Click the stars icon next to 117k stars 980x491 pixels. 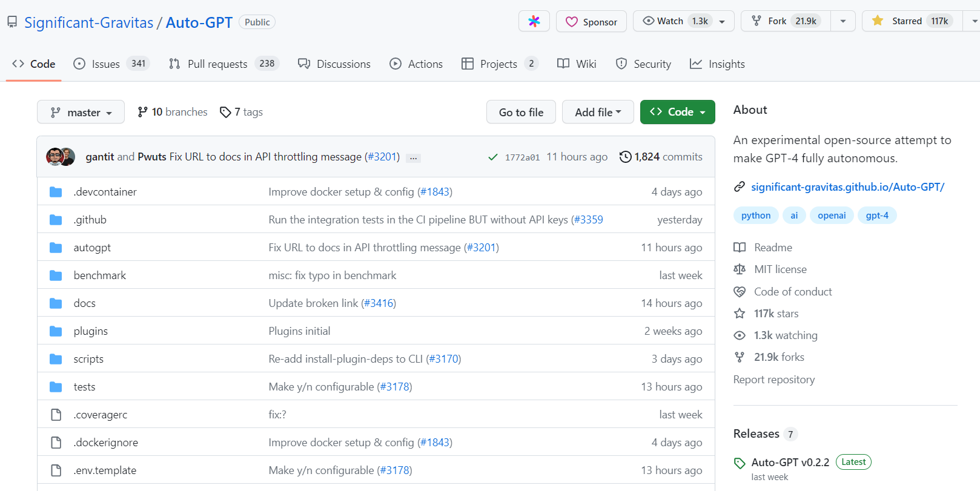pos(740,314)
